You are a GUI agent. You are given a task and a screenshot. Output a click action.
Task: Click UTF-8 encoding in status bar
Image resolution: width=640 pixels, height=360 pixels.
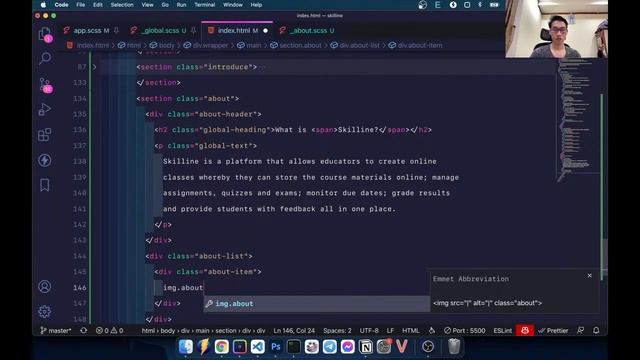pos(369,331)
